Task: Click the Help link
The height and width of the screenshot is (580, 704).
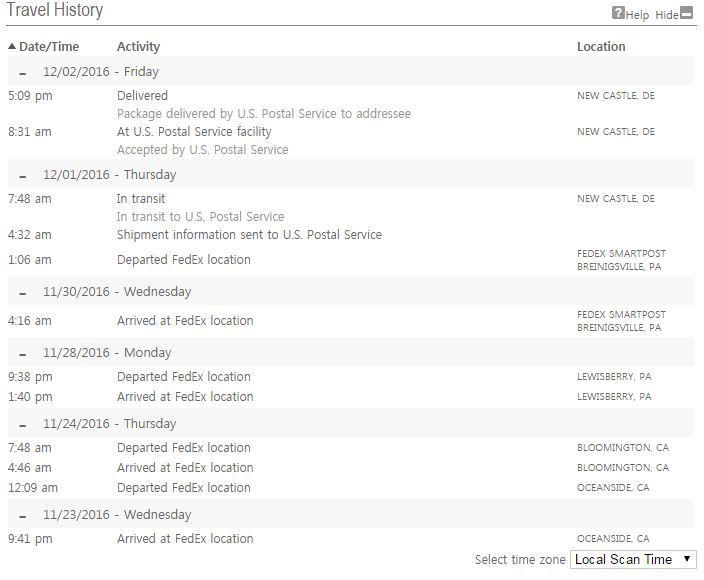Action: pos(637,15)
